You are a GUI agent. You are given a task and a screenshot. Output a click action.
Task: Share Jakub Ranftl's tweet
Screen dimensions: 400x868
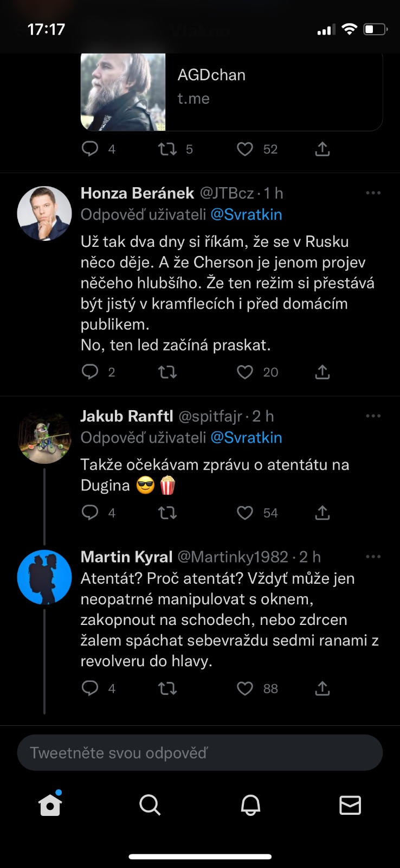click(x=322, y=513)
